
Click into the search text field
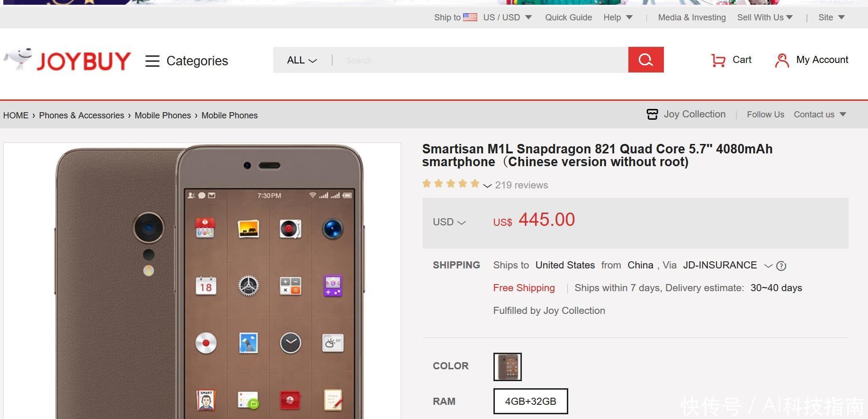click(480, 60)
